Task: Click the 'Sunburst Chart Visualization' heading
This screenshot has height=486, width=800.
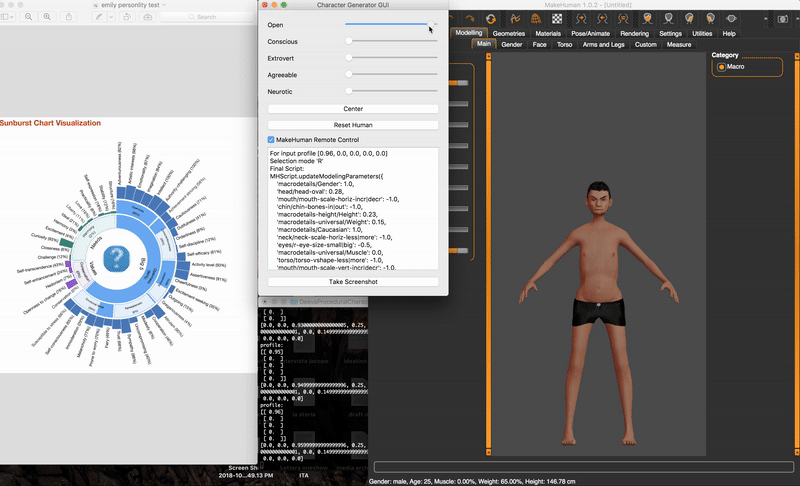Action: point(51,123)
